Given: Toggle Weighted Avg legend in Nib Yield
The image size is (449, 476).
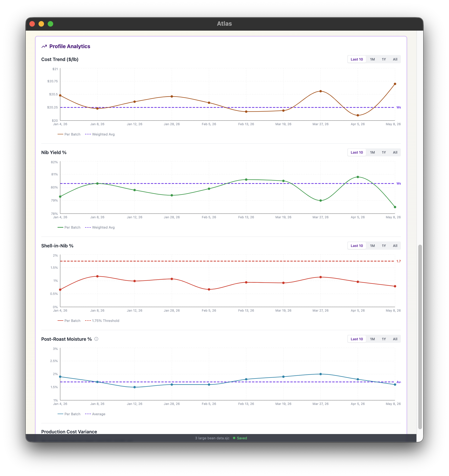Looking at the screenshot, I should point(100,227).
